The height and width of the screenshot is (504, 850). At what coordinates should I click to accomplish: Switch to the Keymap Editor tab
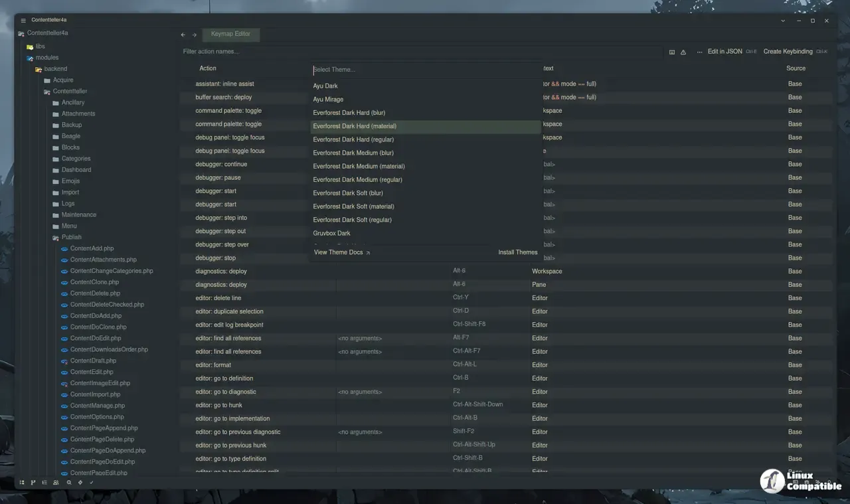(230, 34)
